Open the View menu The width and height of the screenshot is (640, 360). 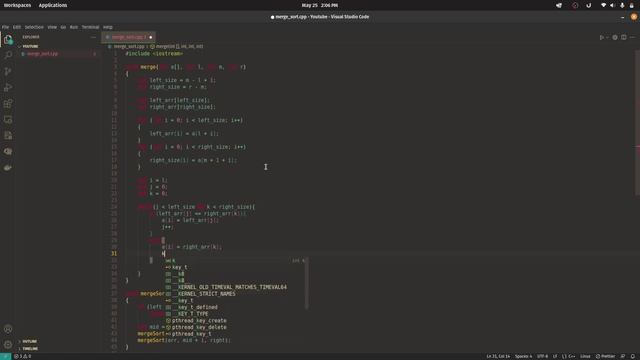(52, 27)
